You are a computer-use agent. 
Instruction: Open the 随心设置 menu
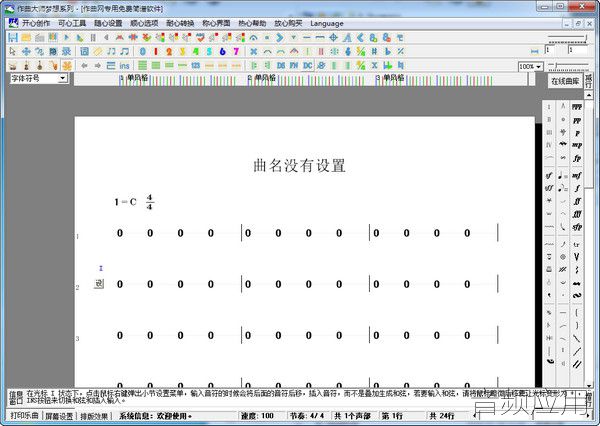[x=108, y=23]
